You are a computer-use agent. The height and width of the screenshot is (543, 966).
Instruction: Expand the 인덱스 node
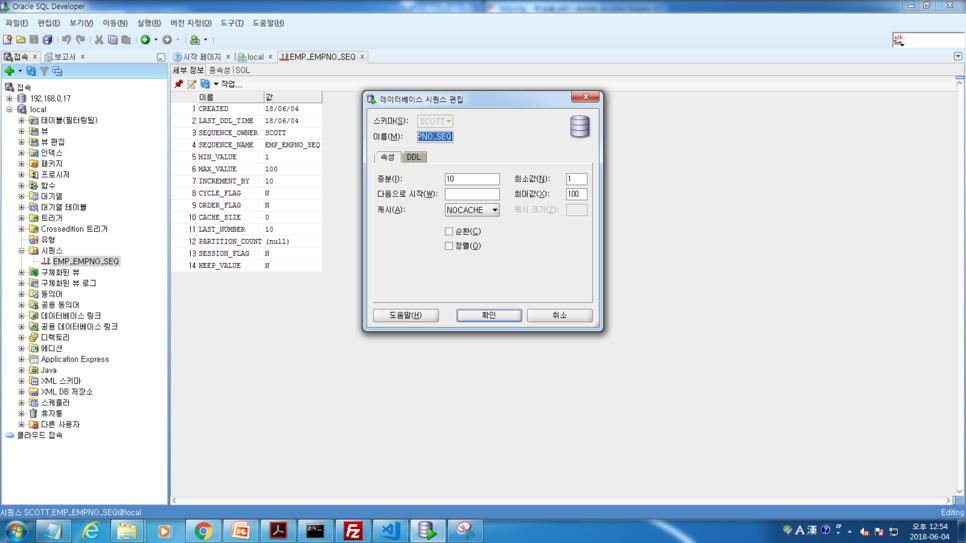pos(21,153)
